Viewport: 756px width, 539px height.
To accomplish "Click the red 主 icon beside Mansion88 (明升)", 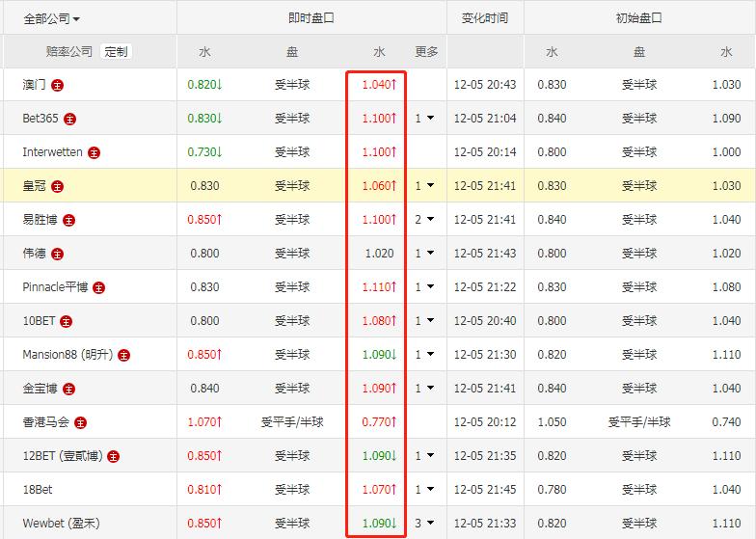I will click(123, 355).
